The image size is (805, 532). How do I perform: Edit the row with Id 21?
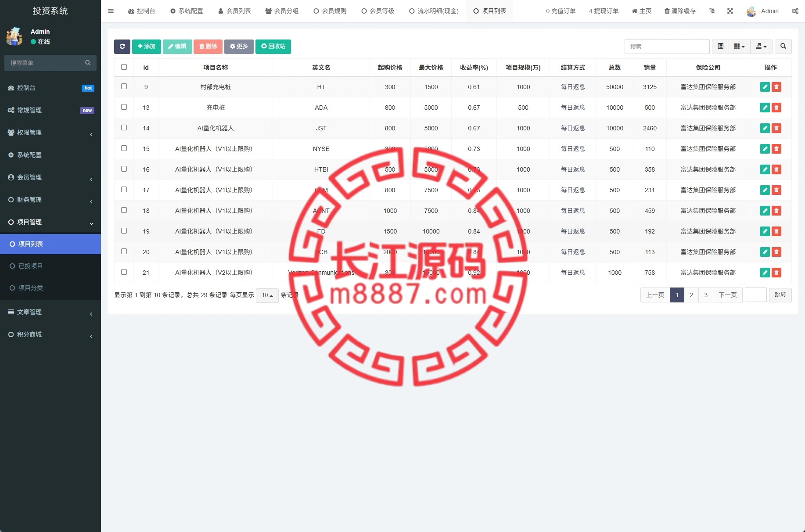[765, 273]
